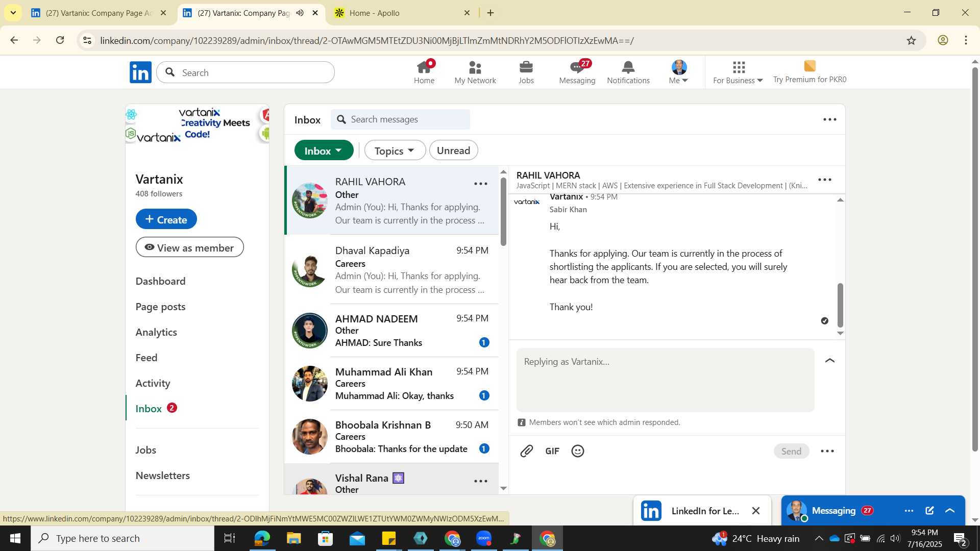The height and width of the screenshot is (551, 980).
Task: Open the Zoom app in taskbar
Action: (484, 538)
